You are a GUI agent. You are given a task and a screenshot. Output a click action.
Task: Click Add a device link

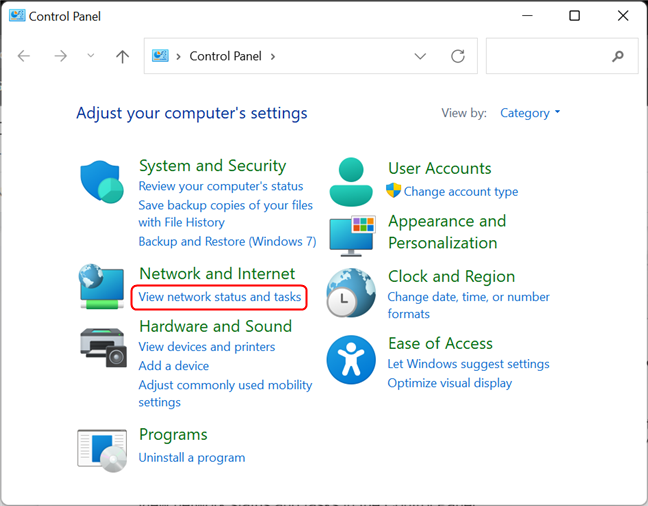[x=174, y=366]
